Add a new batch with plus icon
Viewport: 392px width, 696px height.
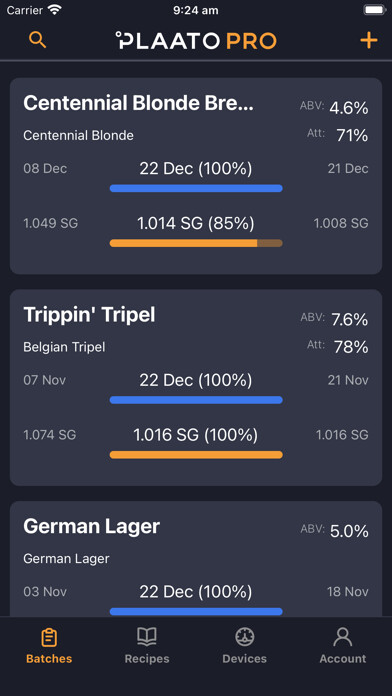(368, 40)
